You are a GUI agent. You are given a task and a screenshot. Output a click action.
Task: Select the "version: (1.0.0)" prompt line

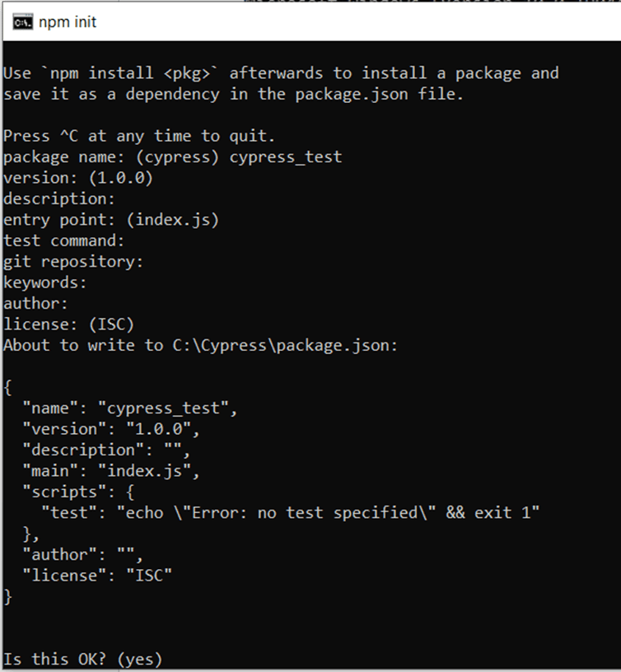pyautogui.click(x=78, y=178)
